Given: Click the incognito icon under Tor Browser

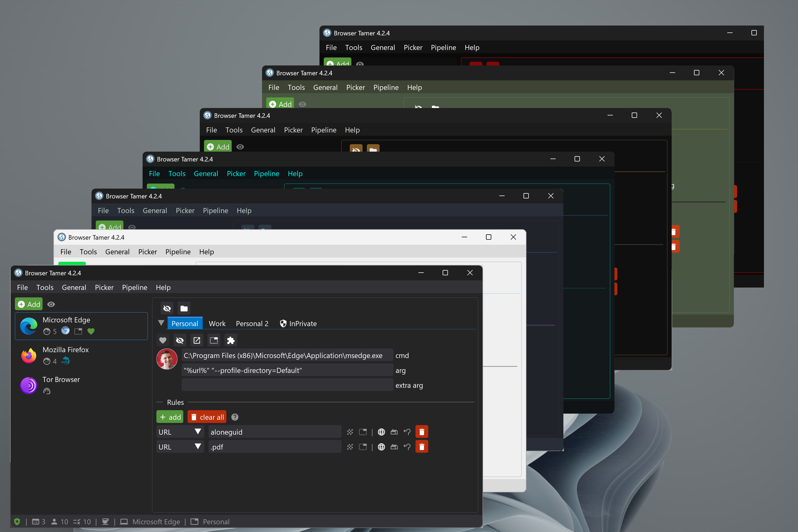Looking at the screenshot, I should pos(47,391).
